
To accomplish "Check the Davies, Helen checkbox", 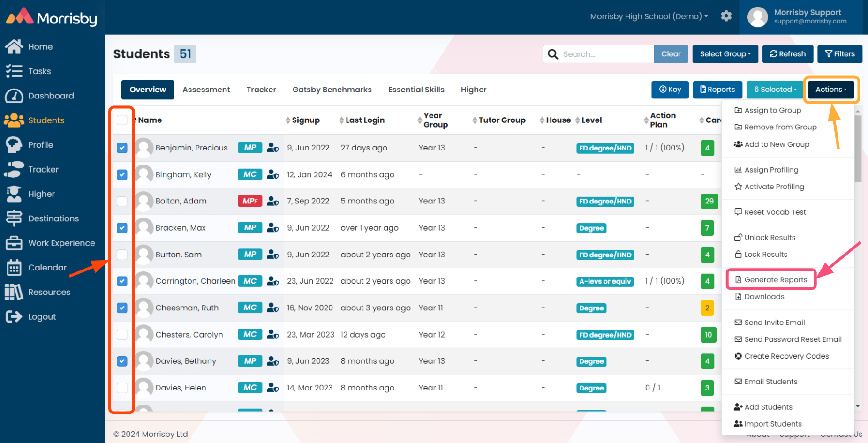I will (x=122, y=388).
